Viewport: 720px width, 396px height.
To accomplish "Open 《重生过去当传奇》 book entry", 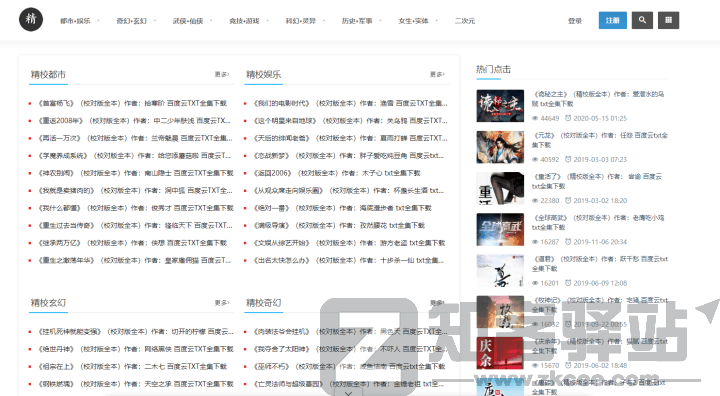I will (x=135, y=226).
